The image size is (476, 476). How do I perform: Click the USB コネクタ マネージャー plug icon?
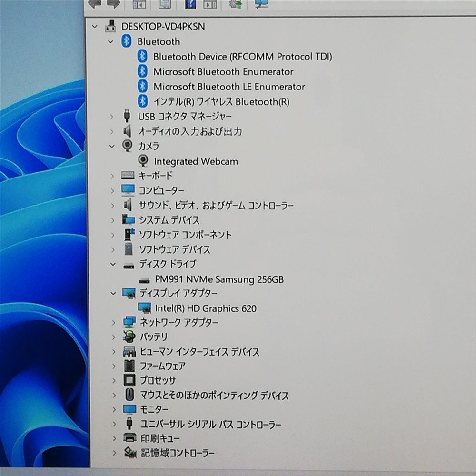pyautogui.click(x=127, y=116)
